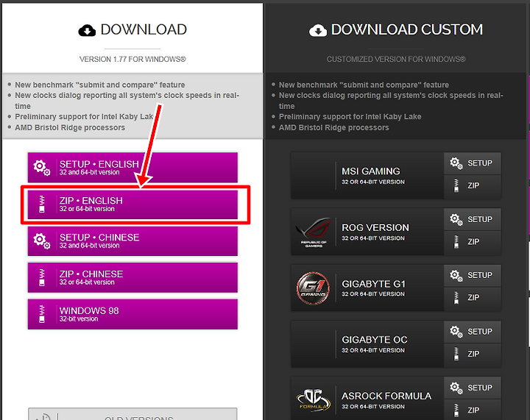This screenshot has width=530, height=420.
Task: Choose SETUP for ROG VERSION
Action: [473, 219]
